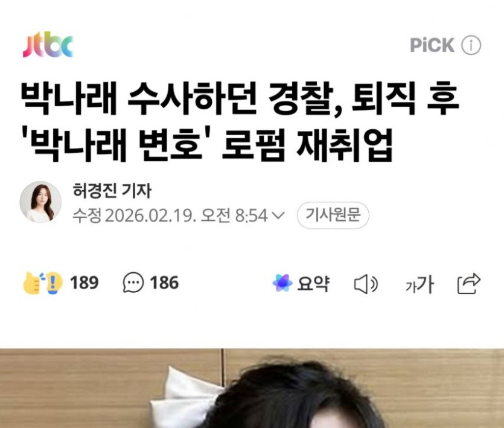Click the reporter's profile photo
Viewport: 504px width, 428px height.
tap(40, 202)
